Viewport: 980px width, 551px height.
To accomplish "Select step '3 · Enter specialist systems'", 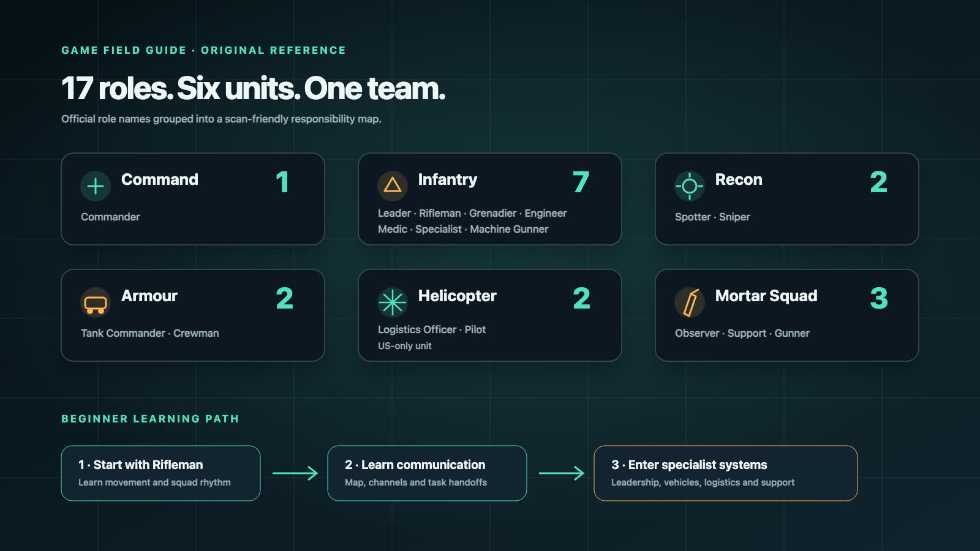I will pos(726,473).
